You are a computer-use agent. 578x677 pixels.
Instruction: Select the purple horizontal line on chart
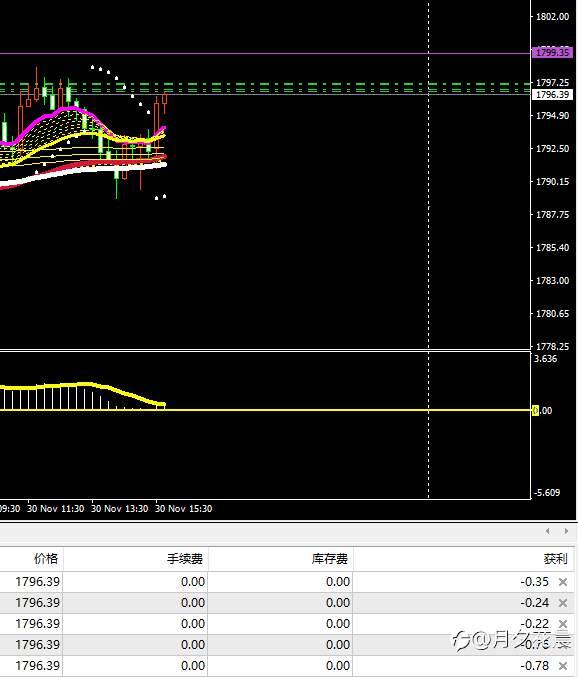265,54
